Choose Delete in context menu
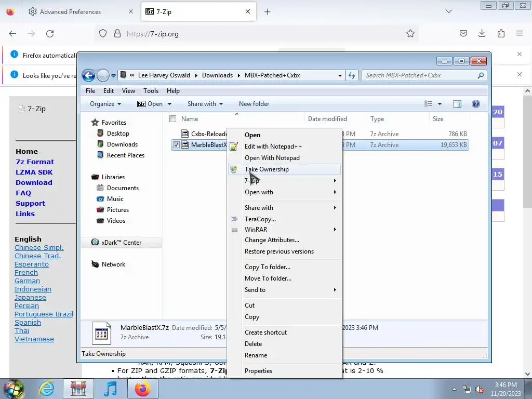 pyautogui.click(x=284, y=344)
